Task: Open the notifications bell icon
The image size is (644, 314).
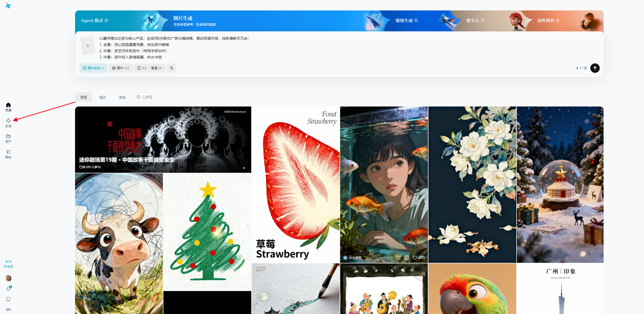Action: pyautogui.click(x=8, y=288)
